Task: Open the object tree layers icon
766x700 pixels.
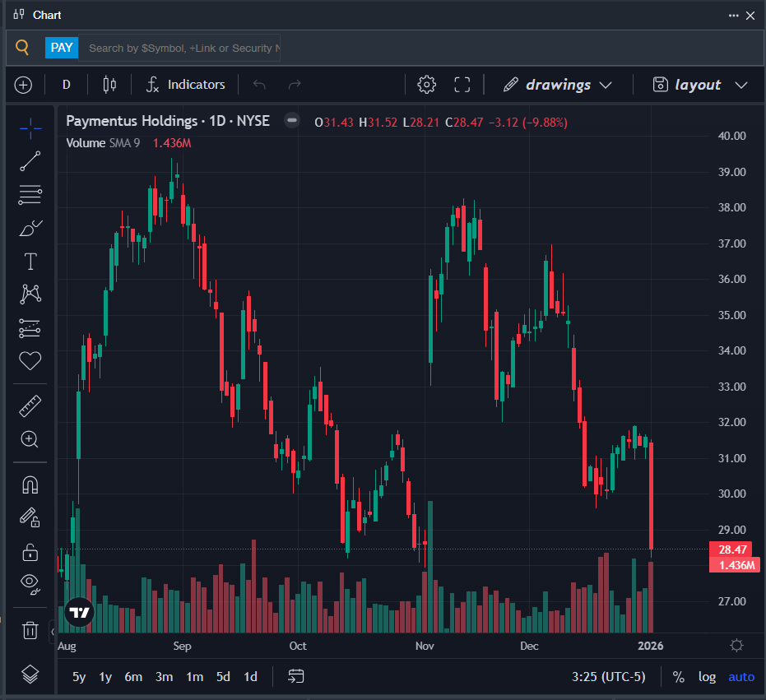Action: (30, 675)
